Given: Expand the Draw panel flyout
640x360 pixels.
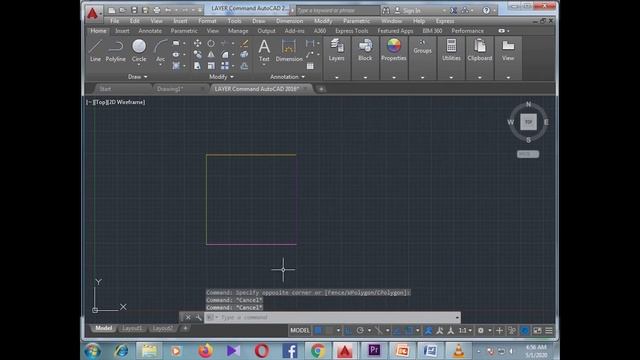Looking at the screenshot, I should [138, 77].
